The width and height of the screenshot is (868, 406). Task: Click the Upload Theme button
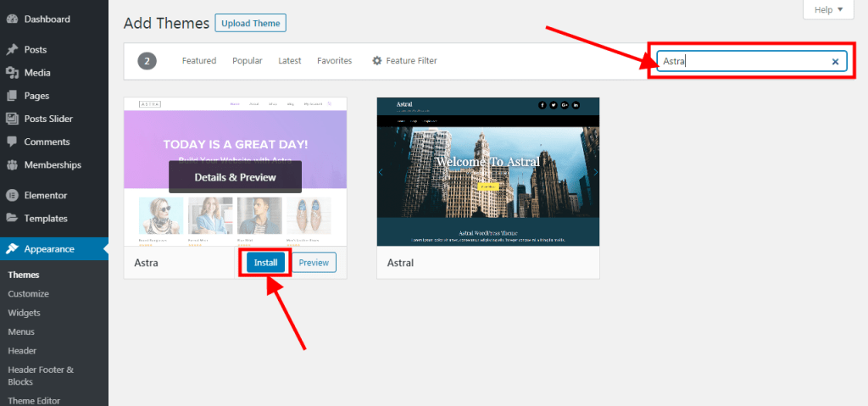(x=250, y=23)
